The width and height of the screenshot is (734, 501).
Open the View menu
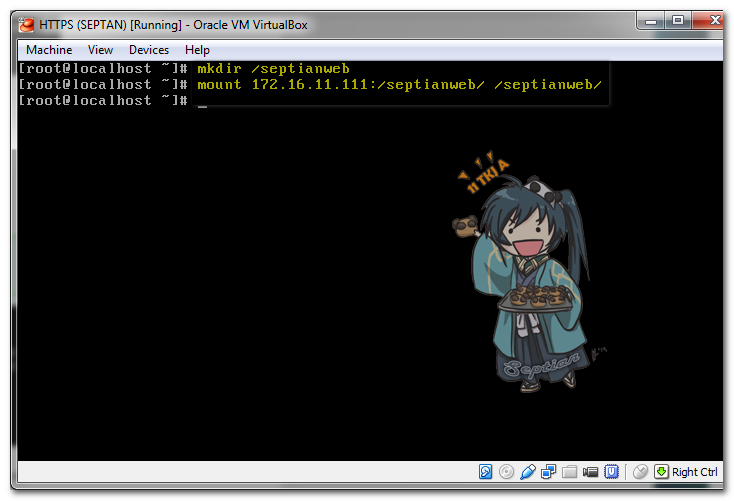(x=100, y=50)
